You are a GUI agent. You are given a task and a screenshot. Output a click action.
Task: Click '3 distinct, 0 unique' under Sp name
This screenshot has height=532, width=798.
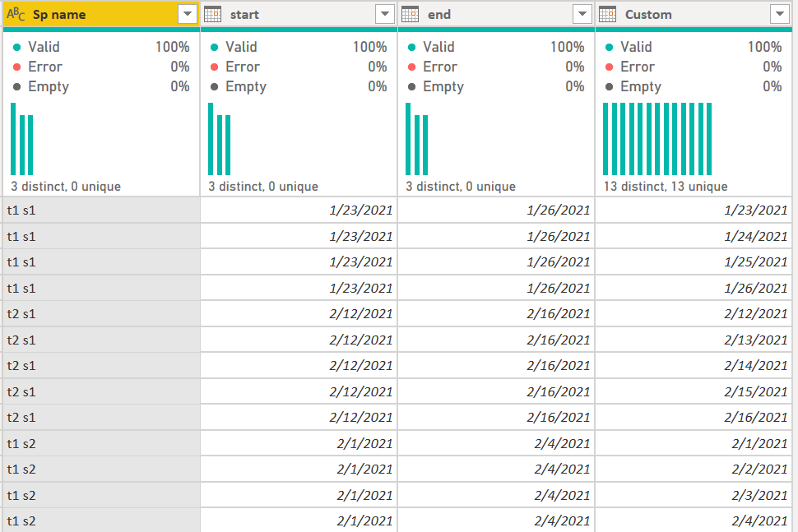(66, 187)
